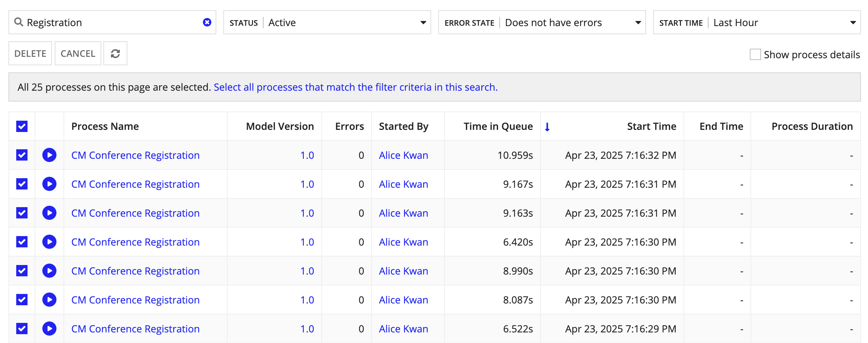This screenshot has width=868, height=343.
Task: Uncheck the row with 9.167s queue time
Action: point(22,184)
